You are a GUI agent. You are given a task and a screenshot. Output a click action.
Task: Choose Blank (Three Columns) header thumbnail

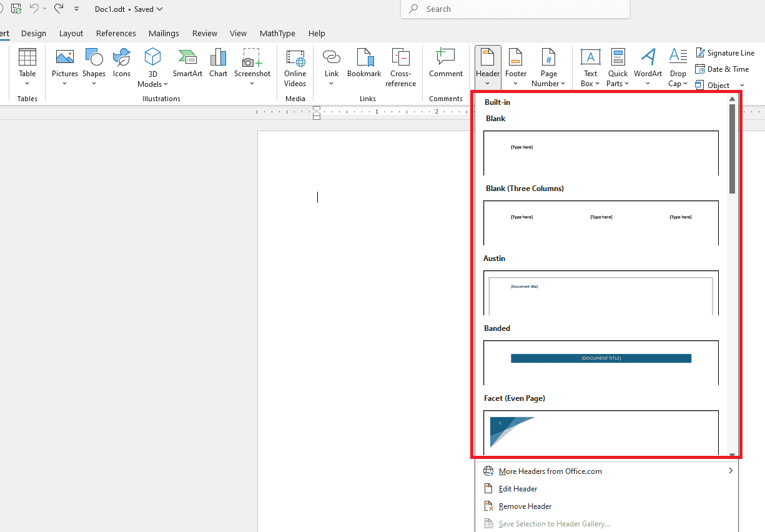coord(601,223)
